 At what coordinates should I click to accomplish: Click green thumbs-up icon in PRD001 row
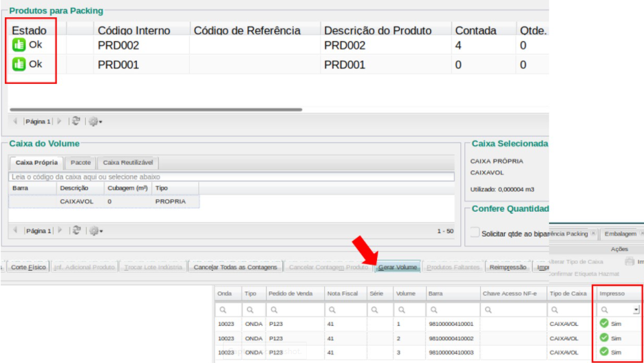[x=19, y=64]
